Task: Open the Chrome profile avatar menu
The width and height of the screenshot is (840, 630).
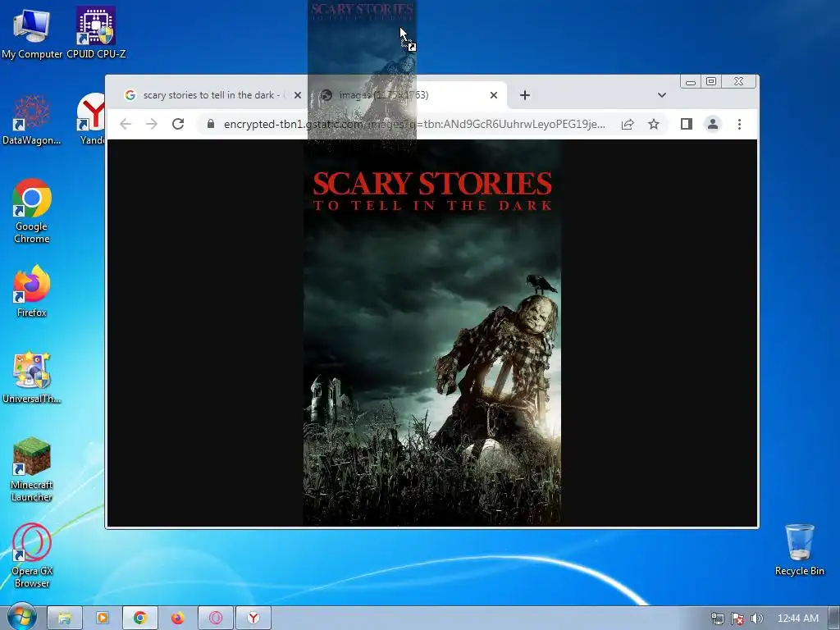Action: point(713,125)
